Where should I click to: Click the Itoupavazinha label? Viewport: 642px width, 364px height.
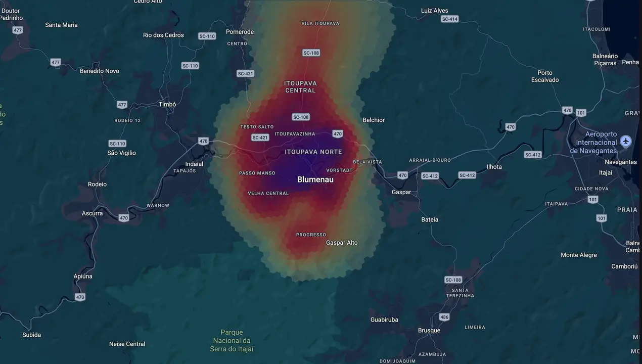[295, 134]
